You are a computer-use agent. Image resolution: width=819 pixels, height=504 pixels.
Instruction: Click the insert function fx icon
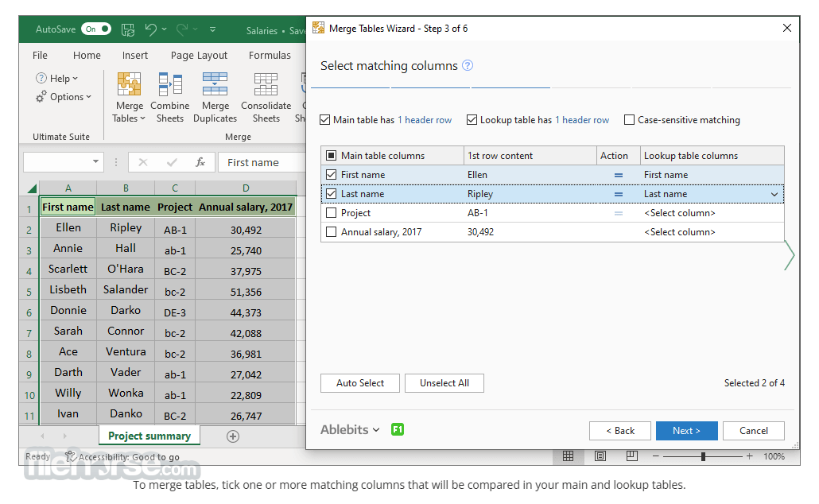[x=200, y=162]
